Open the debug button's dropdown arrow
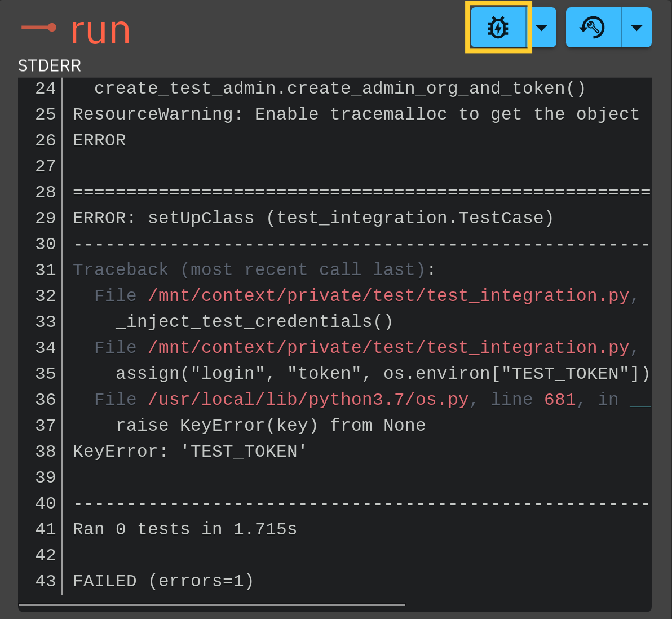Screen dimensions: 672x619 pos(542,27)
